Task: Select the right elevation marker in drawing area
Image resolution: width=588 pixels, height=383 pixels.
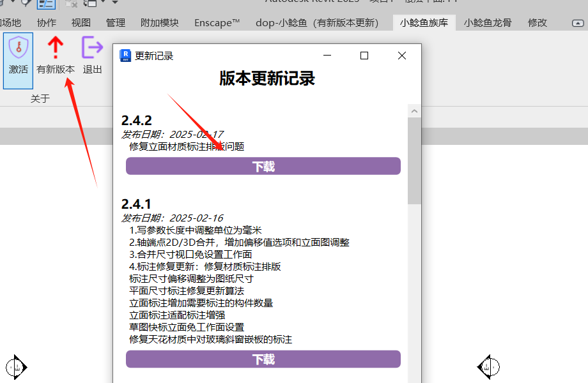Action: [488, 367]
